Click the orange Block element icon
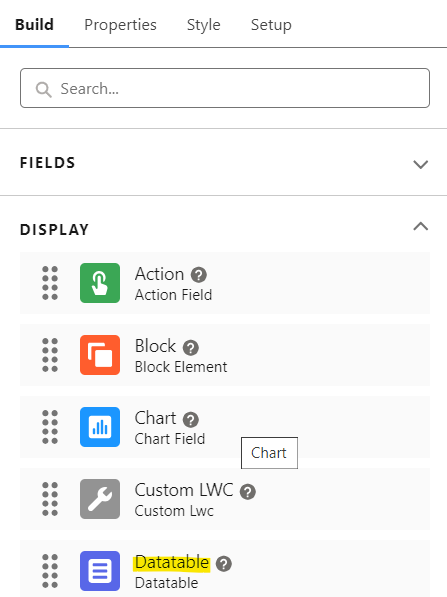 point(100,355)
